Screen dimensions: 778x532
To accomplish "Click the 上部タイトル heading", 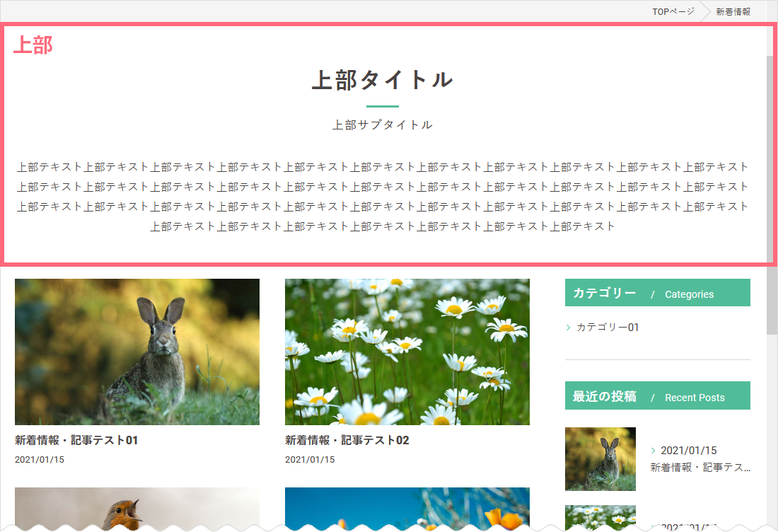I will coord(382,80).
